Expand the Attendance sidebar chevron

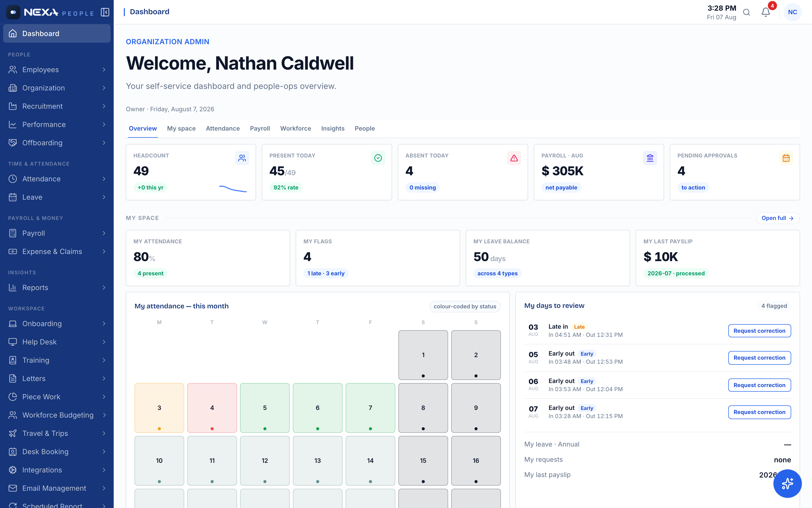click(104, 179)
